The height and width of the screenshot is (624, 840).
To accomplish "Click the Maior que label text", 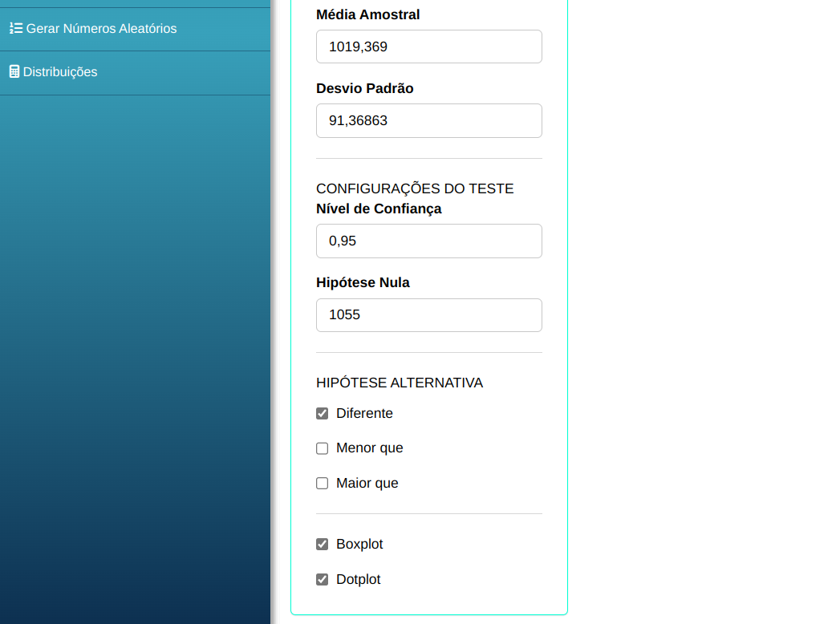I will click(367, 484).
